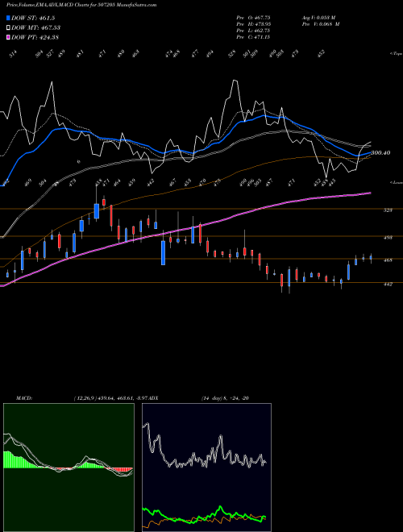
Task: Click the chart title mentioning MunafaSutra.com
Action: [x=81, y=5]
